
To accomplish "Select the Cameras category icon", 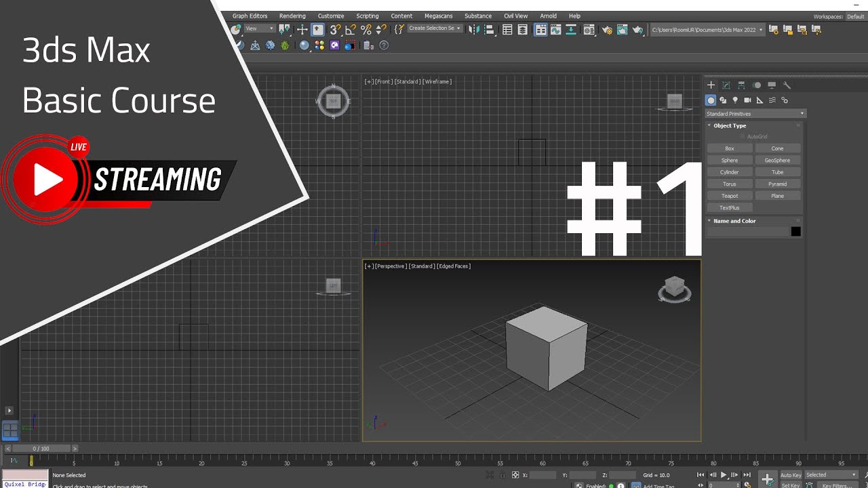I will point(747,100).
